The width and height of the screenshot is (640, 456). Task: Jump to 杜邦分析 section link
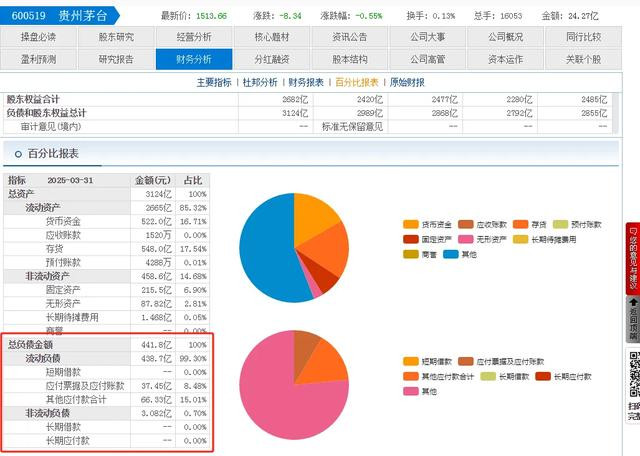pyautogui.click(x=260, y=82)
